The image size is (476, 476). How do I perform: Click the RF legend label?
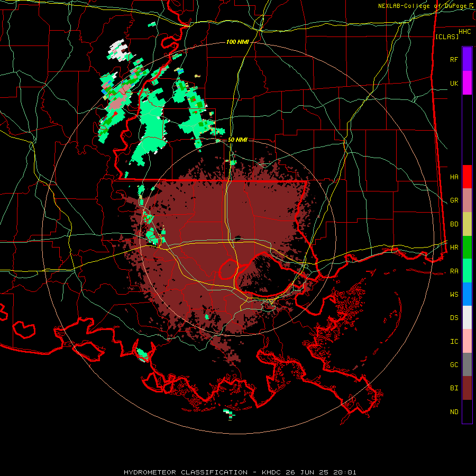454,59
